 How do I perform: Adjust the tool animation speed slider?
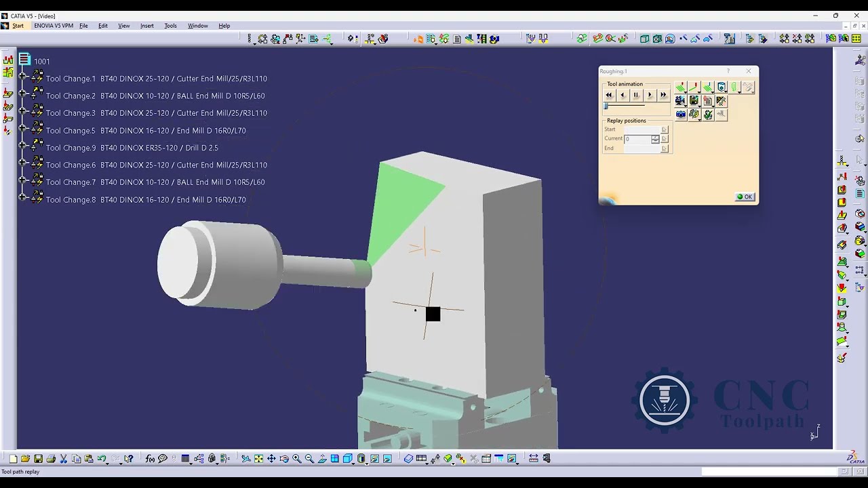coord(606,106)
